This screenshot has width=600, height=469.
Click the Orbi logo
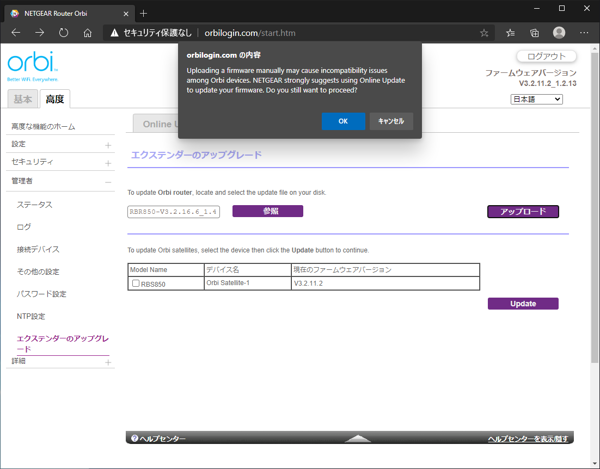(x=33, y=66)
